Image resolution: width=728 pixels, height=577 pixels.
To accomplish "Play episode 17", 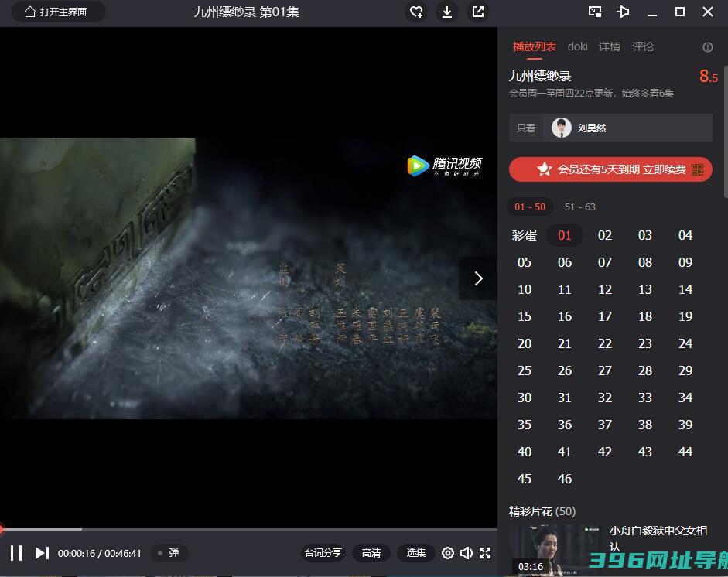I will (605, 316).
